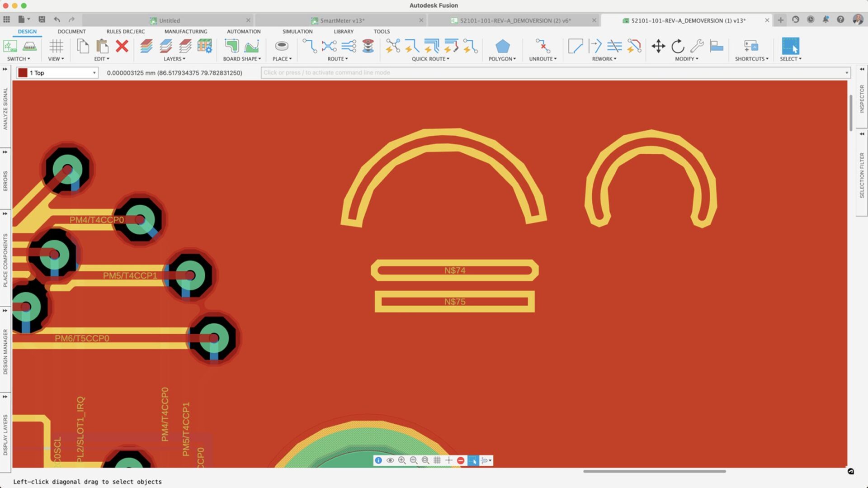Select the Quick Route airwire tool

point(393,46)
